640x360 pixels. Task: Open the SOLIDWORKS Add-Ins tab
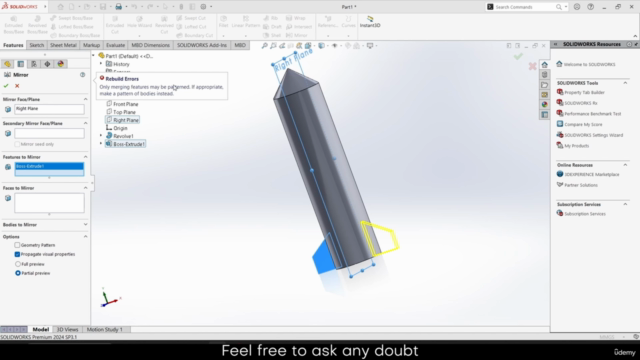(202, 45)
